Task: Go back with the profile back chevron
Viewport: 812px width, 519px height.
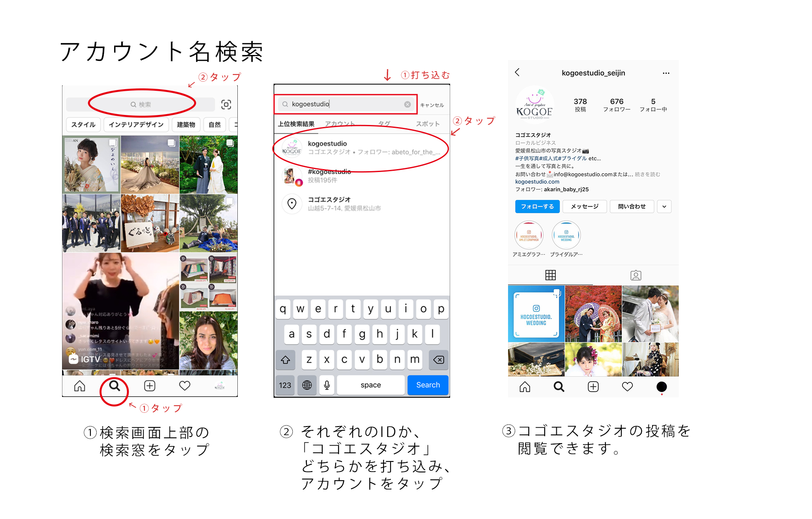Action: 517,72
